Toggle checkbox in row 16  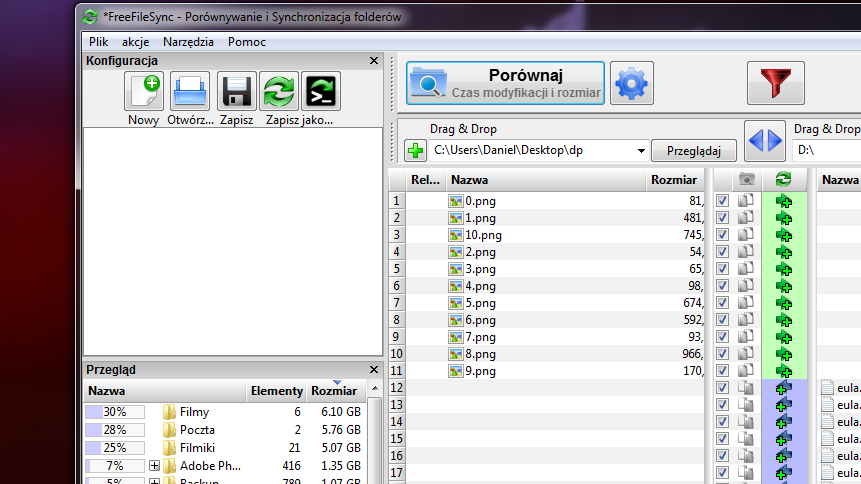(722, 457)
